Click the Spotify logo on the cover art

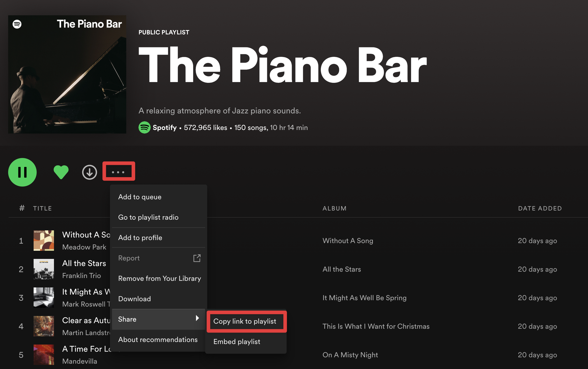point(17,24)
